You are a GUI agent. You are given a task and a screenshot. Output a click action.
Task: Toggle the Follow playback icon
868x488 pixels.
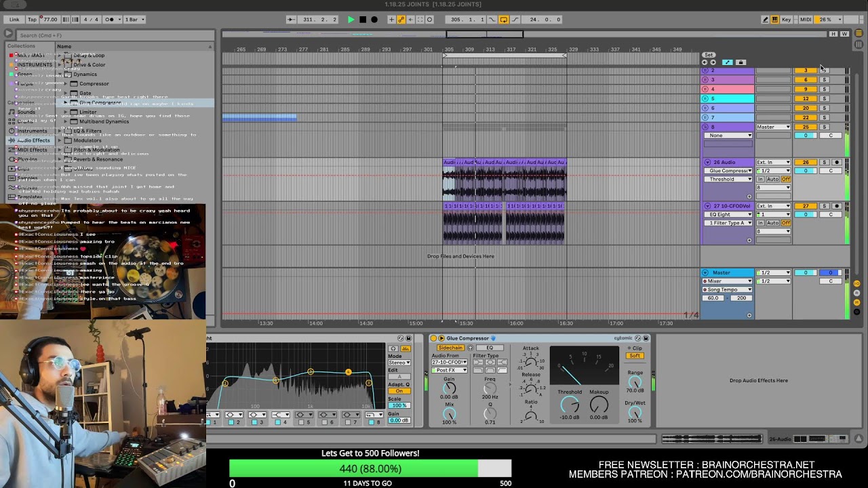(x=292, y=20)
